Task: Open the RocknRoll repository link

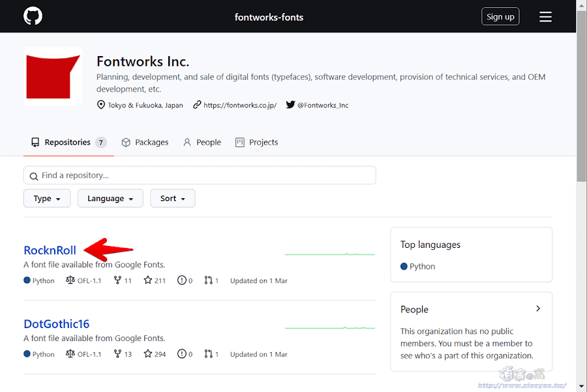Action: (50, 250)
